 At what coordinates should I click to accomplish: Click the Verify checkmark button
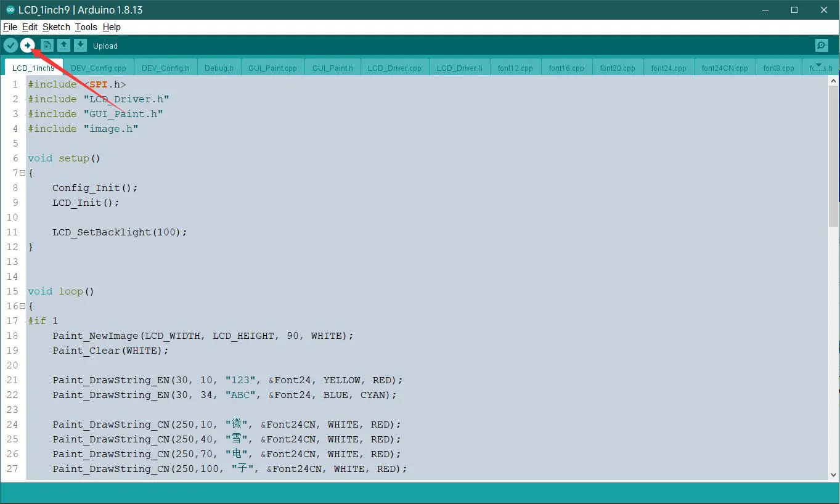10,45
